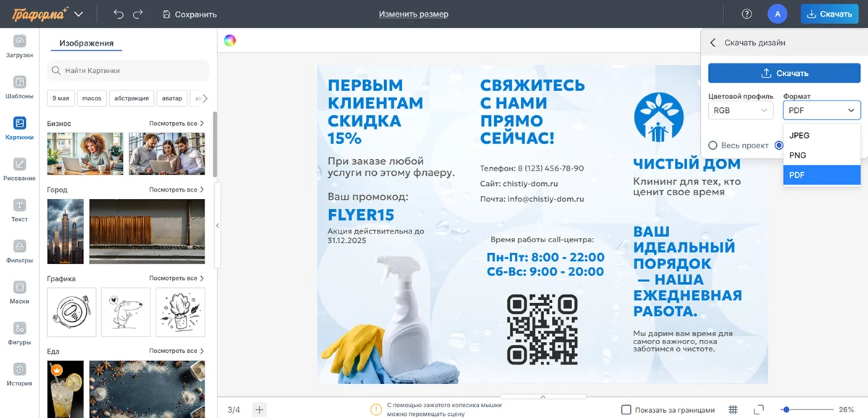
Task: Collapse the Формат dropdown showing PDF
Action: pyautogui.click(x=821, y=110)
